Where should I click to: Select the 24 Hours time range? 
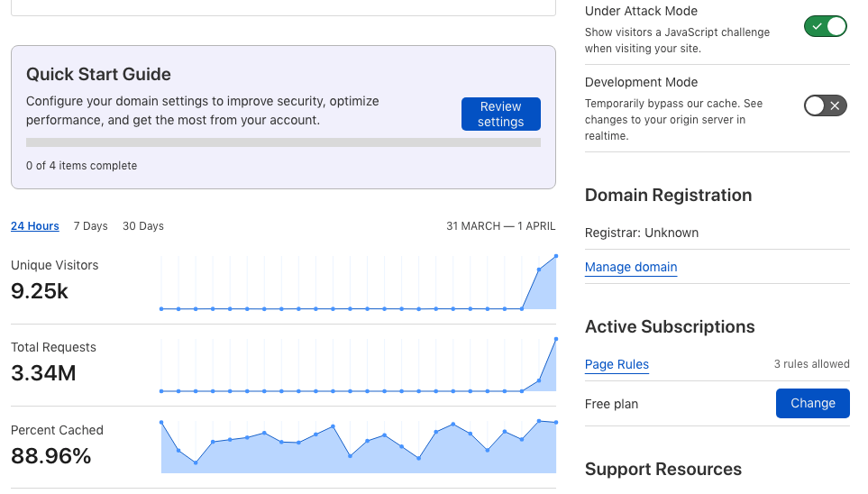click(35, 226)
